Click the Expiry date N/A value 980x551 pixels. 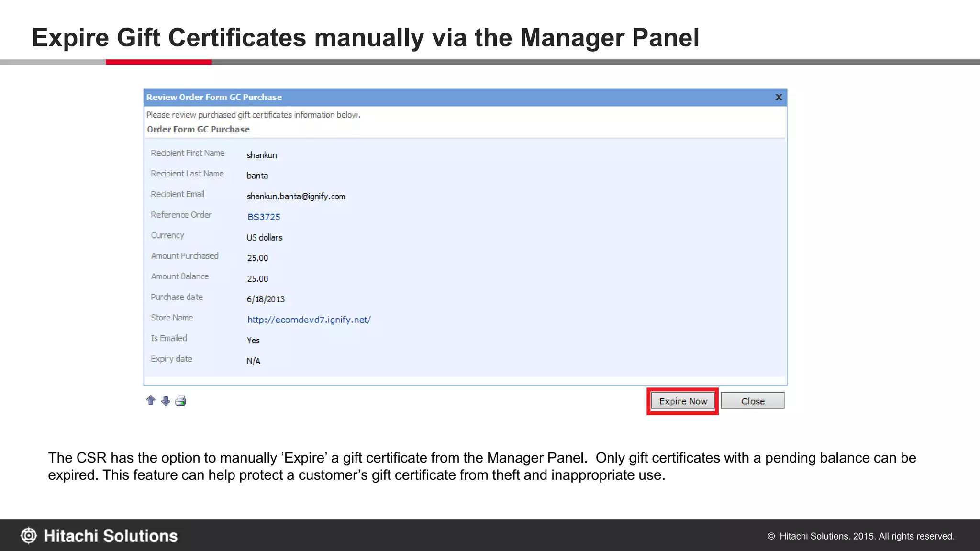(x=254, y=361)
